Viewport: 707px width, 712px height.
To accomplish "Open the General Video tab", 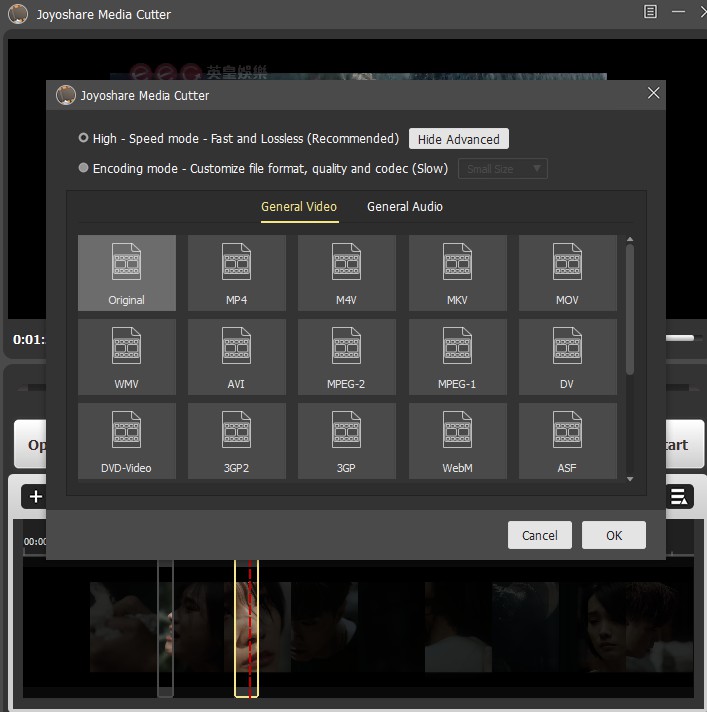I will click(299, 207).
